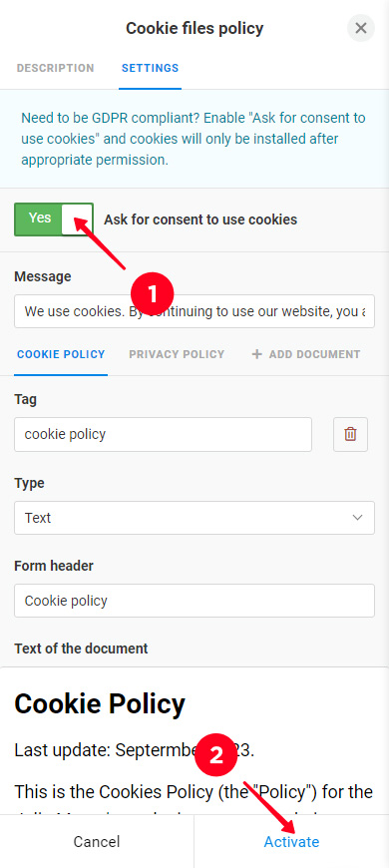This screenshot has width=389, height=868.
Task: Close the Cookie files policy panel
Action: (361, 28)
